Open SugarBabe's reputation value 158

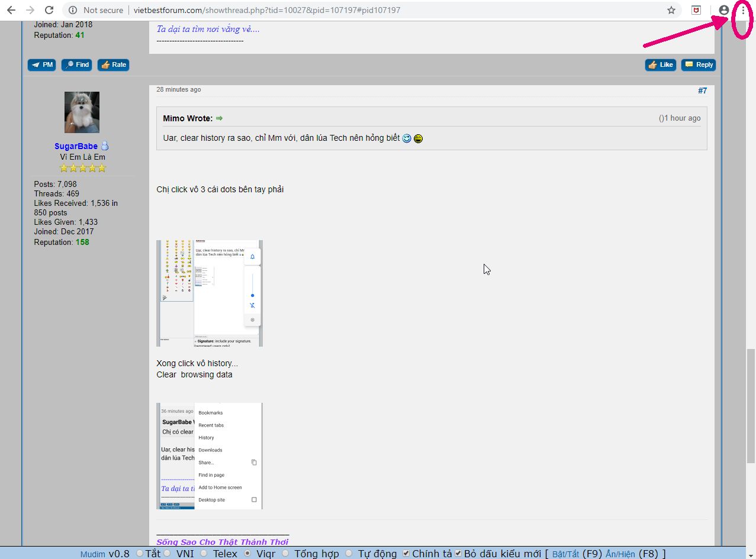(82, 242)
